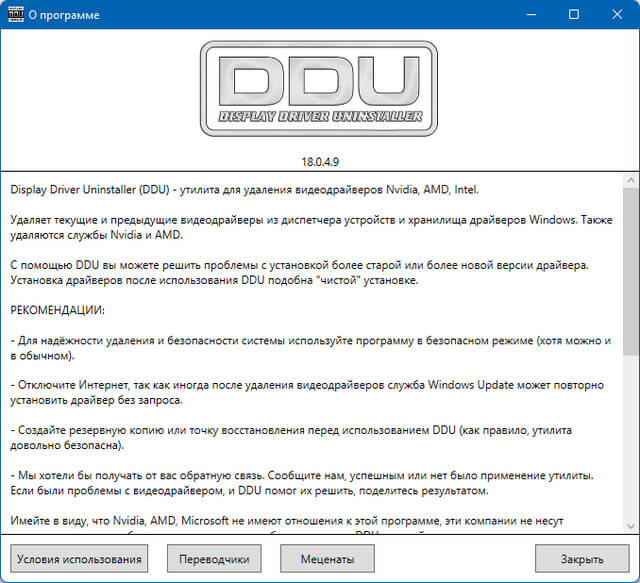Image resolution: width=640 pixels, height=583 pixels.
Task: Open the Меценаты button
Action: point(327,559)
